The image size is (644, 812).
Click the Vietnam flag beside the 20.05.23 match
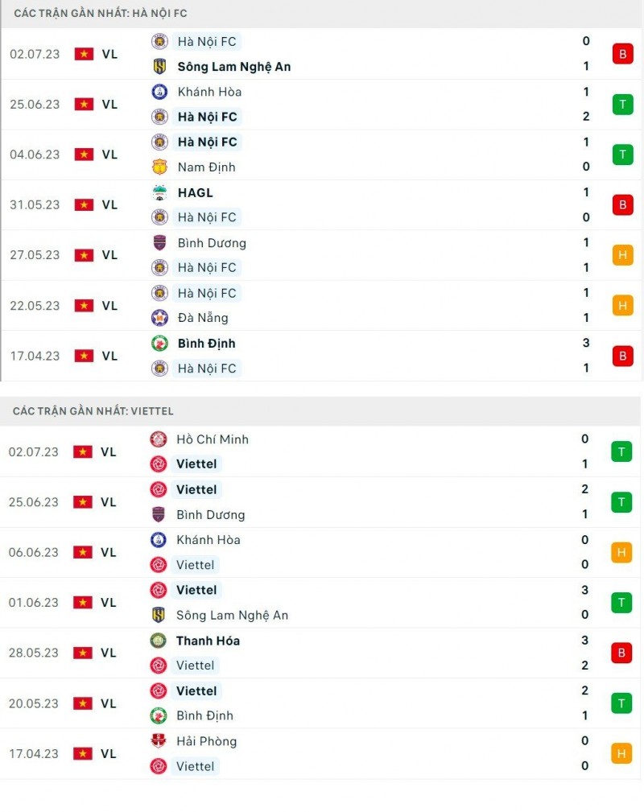tap(84, 703)
